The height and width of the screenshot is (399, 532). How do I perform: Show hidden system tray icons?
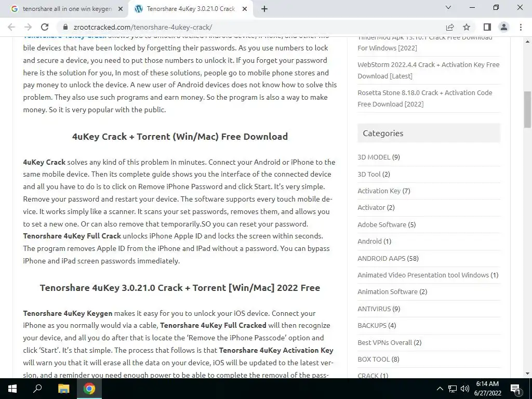(440, 389)
